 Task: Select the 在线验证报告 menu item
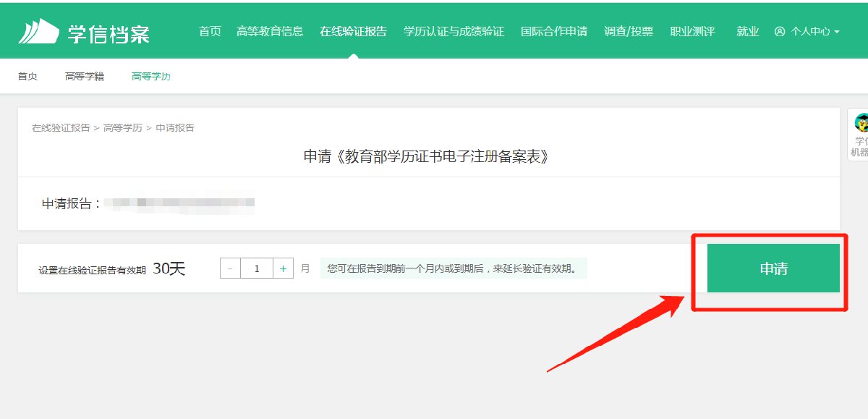tap(353, 32)
